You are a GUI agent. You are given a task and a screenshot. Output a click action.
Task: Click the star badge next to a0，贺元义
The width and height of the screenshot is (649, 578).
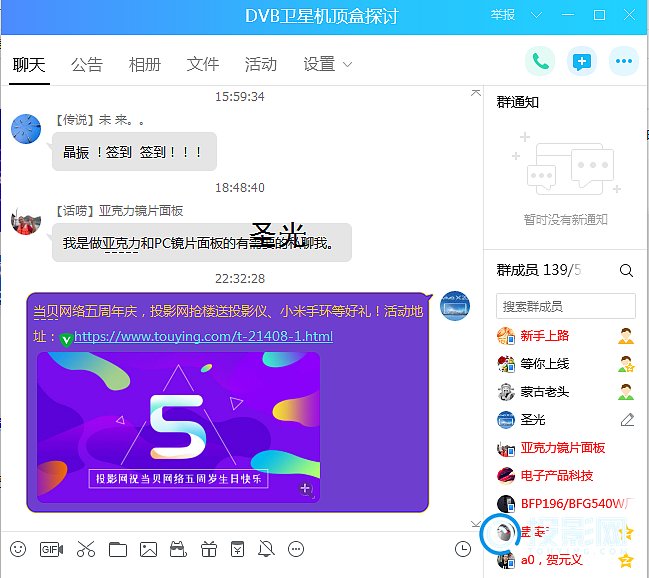tap(625, 560)
